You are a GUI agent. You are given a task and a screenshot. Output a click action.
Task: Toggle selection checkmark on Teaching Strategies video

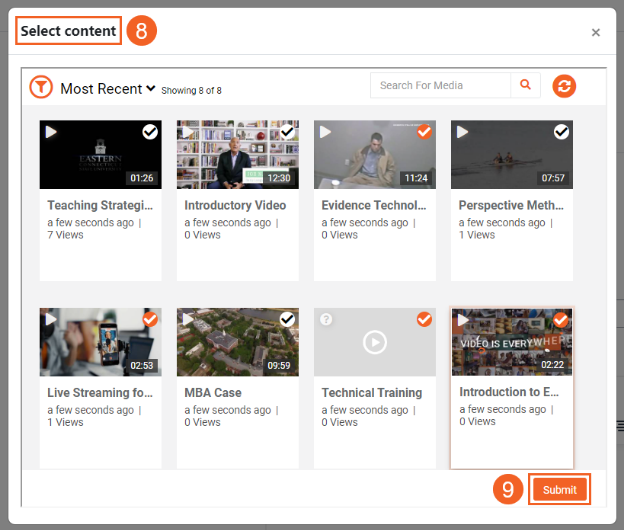click(x=150, y=132)
